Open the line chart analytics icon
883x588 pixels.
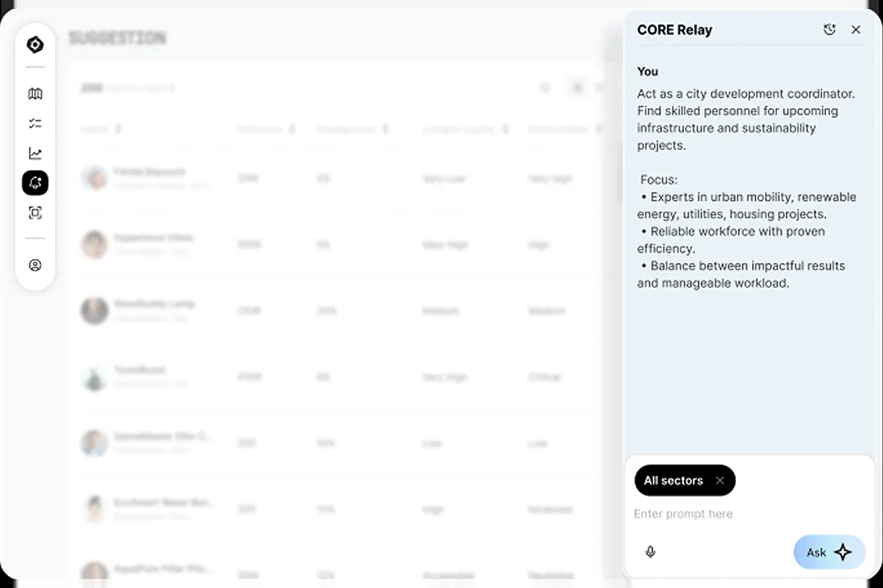click(x=35, y=153)
